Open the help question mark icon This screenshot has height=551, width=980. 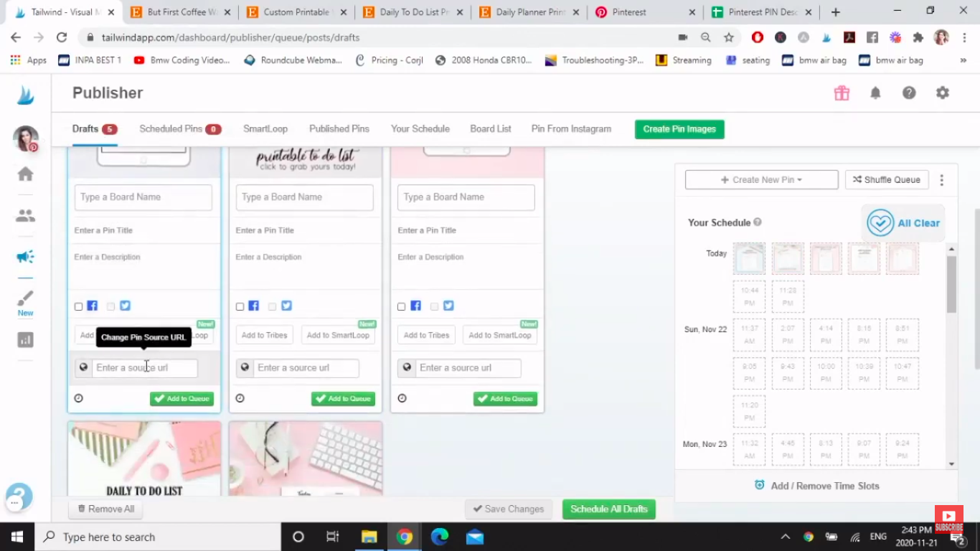(909, 93)
